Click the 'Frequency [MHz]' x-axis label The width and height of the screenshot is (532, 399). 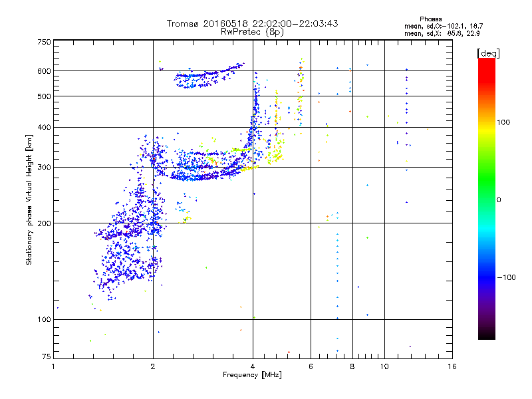click(x=252, y=375)
